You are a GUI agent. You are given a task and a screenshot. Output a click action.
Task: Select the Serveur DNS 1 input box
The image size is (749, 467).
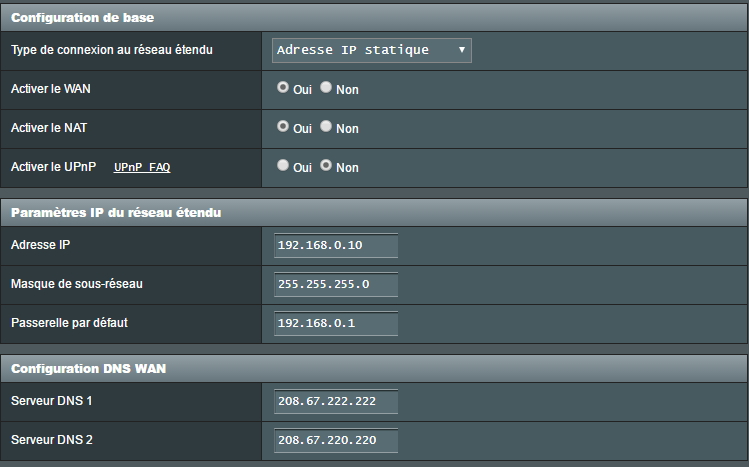pos(336,402)
